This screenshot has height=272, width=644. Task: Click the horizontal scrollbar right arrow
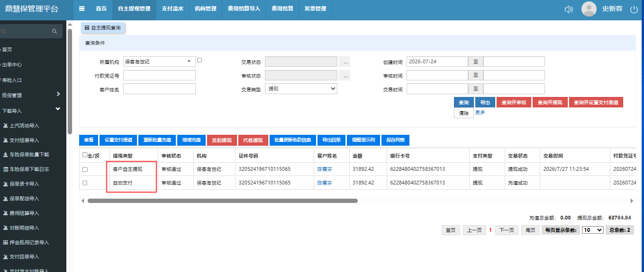click(x=632, y=201)
